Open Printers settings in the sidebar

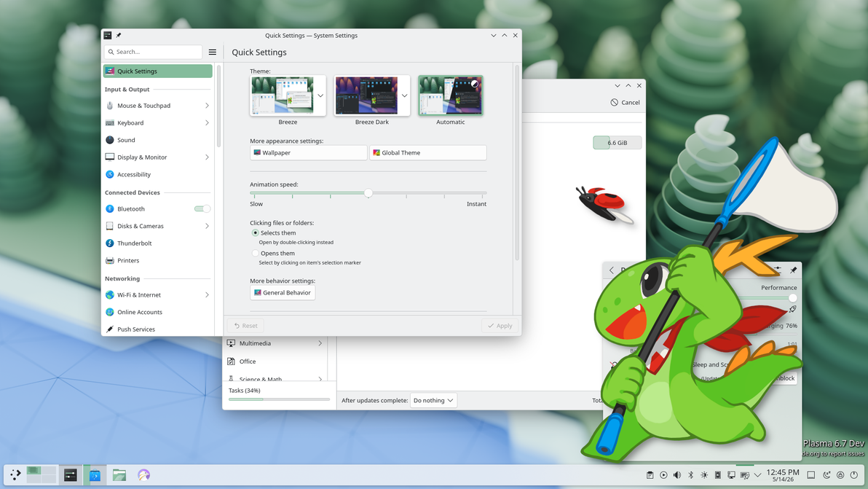(x=158, y=260)
